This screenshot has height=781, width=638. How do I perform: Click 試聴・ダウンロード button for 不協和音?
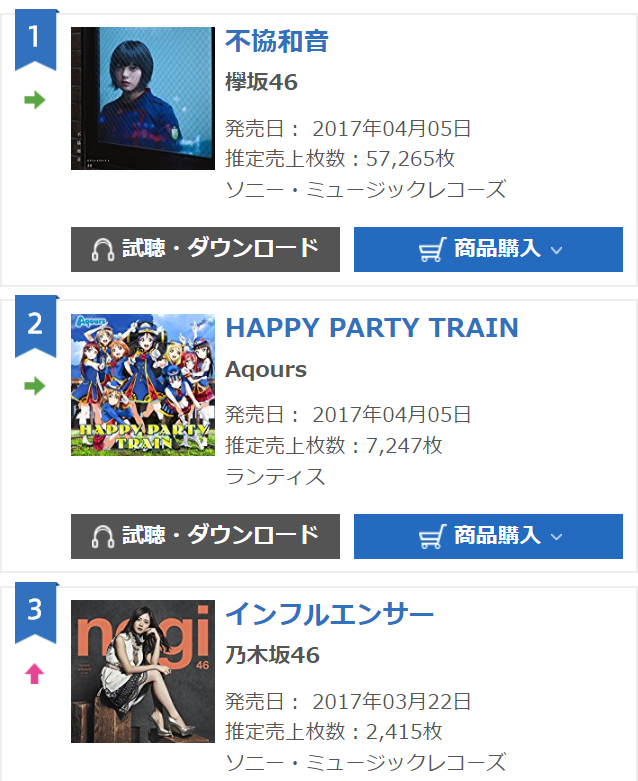coord(205,250)
